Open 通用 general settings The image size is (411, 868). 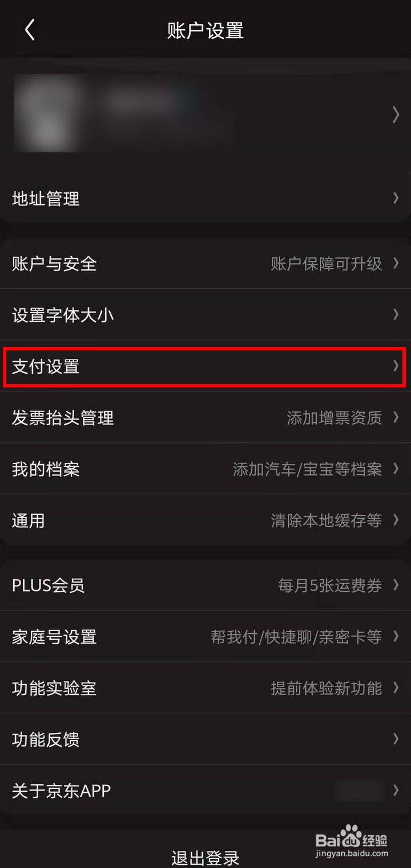point(205,520)
